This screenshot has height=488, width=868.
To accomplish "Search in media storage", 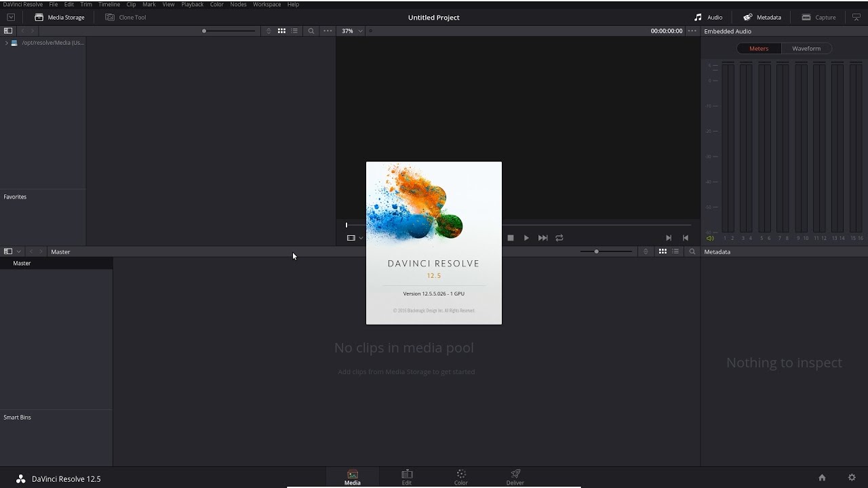I will click(x=311, y=30).
